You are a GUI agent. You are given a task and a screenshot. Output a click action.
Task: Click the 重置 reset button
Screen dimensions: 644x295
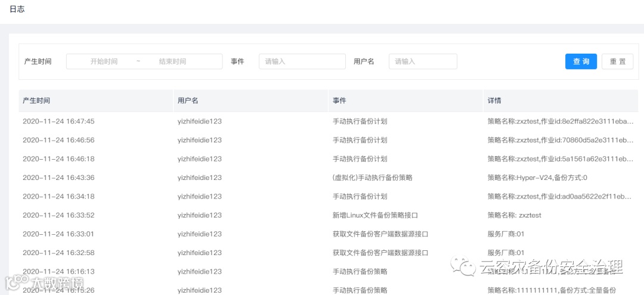(x=617, y=61)
